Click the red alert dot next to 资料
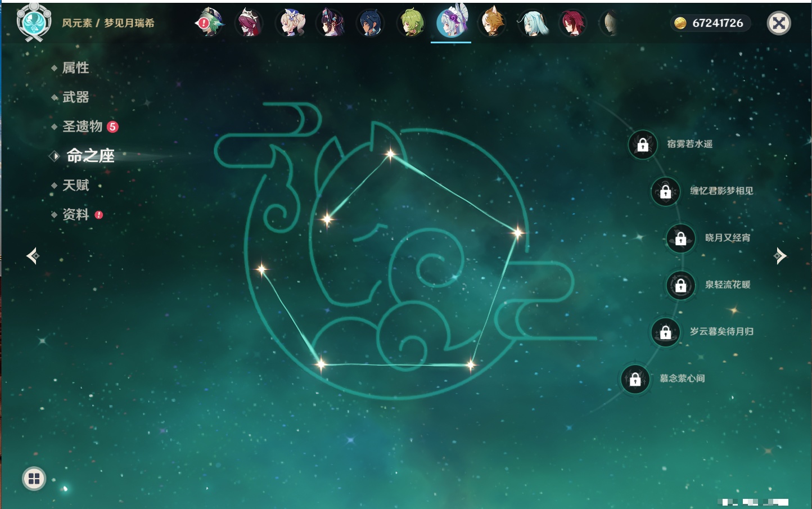This screenshot has height=509, width=812. [x=99, y=215]
